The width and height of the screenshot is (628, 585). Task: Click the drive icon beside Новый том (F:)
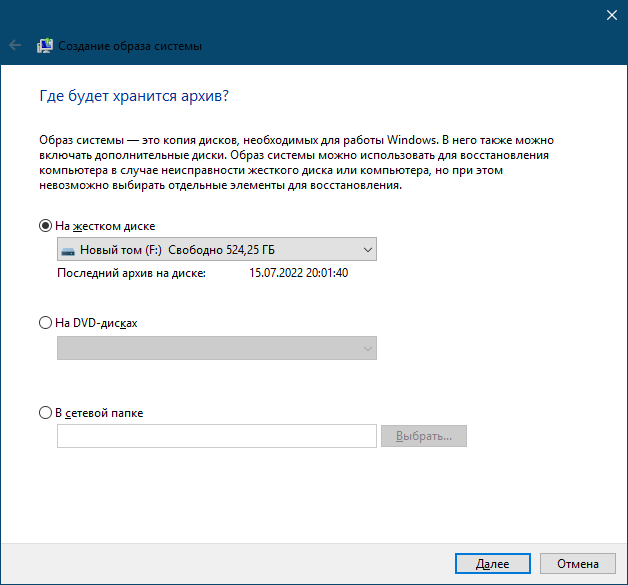click(68, 251)
